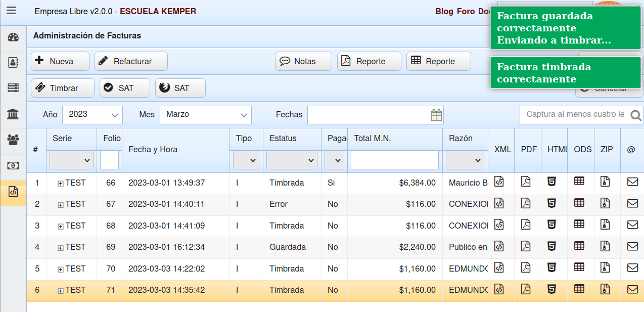The width and height of the screenshot is (644, 312).
Task: Click the Nueva invoice button
Action: [x=60, y=61]
